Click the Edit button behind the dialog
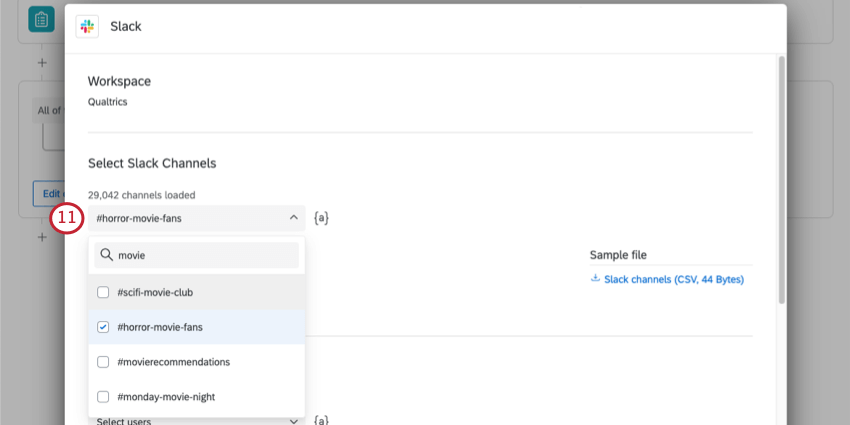Screen dimensions: 850x425 point(47,193)
